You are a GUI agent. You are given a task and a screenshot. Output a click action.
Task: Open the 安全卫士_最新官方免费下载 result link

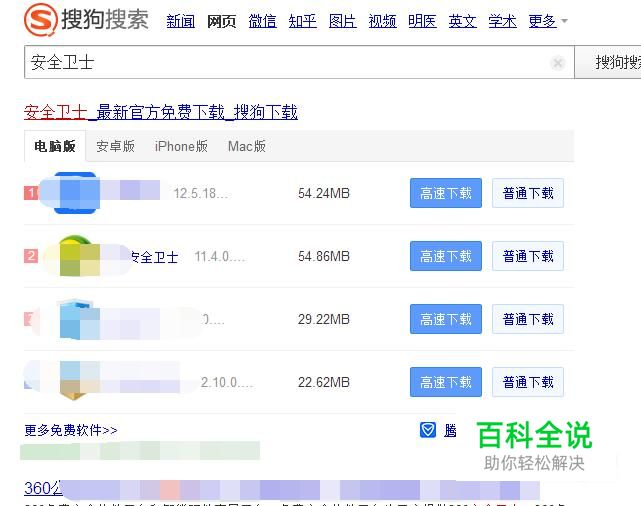161,112
